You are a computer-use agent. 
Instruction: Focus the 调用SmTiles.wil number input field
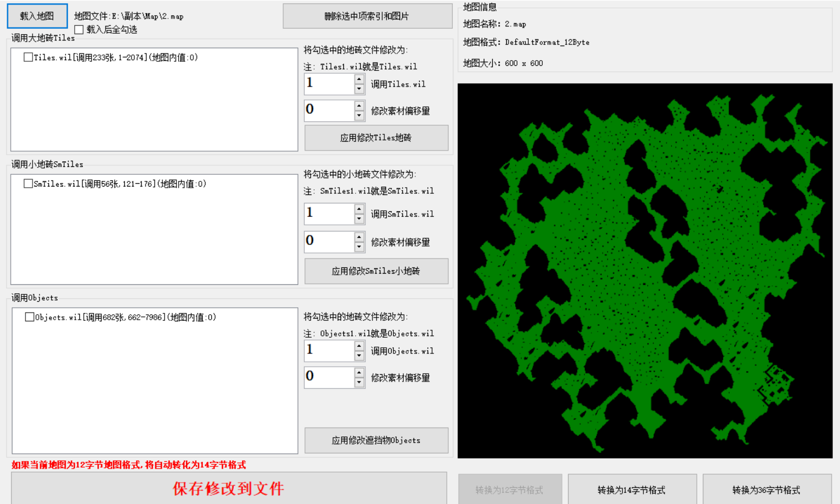329,214
